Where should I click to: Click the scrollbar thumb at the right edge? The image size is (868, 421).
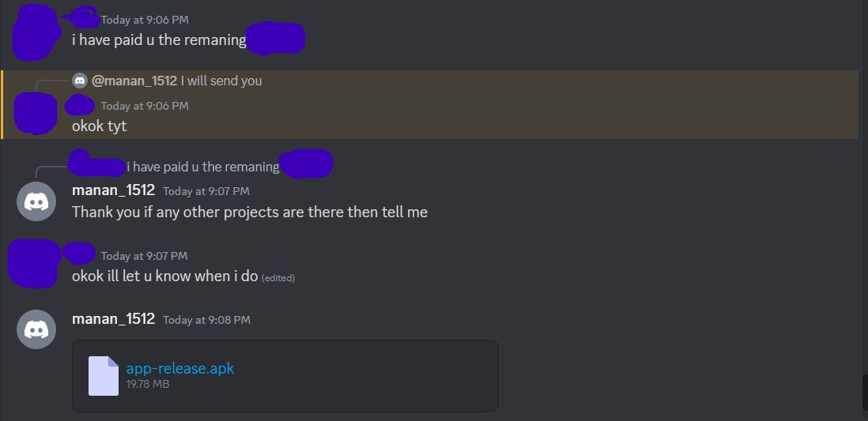(x=865, y=393)
